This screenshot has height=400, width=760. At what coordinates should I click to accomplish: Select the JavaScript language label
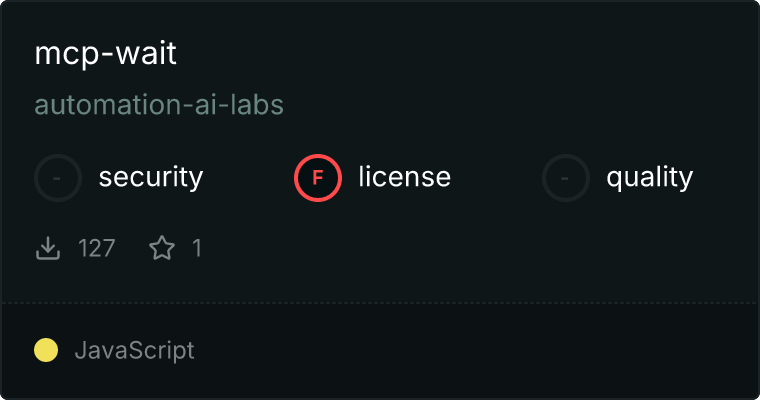pyautogui.click(x=134, y=351)
